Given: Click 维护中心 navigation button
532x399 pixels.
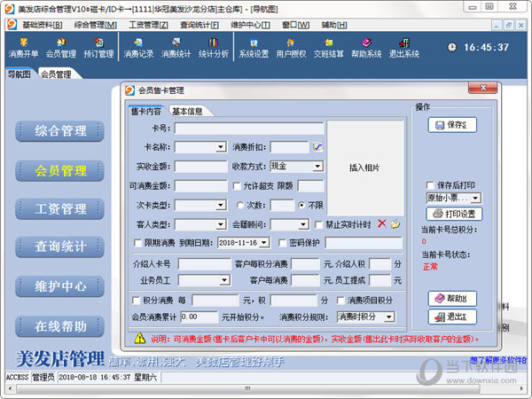Looking at the screenshot, I should (59, 286).
